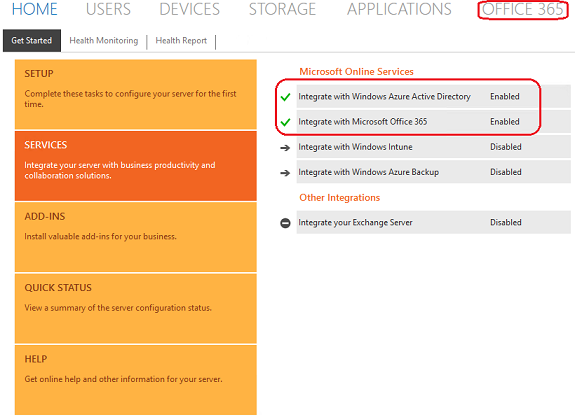The image size is (575, 417).
Task: Open the STORAGE section
Action: [x=282, y=9]
